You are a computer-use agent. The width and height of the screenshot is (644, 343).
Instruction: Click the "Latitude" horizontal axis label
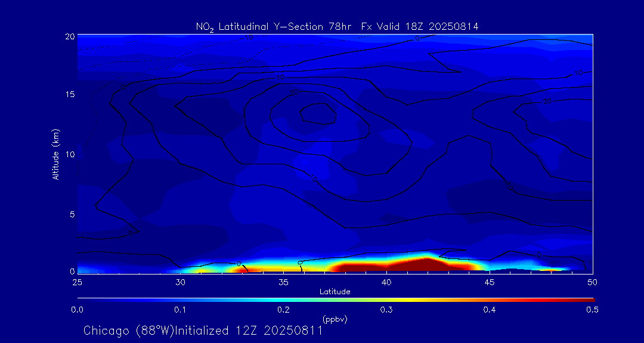(x=335, y=292)
